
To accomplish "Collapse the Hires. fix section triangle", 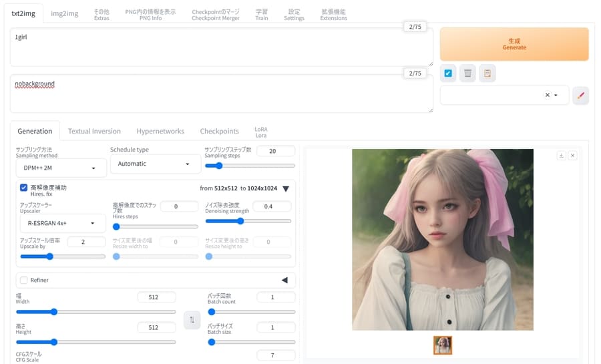I will click(x=286, y=188).
